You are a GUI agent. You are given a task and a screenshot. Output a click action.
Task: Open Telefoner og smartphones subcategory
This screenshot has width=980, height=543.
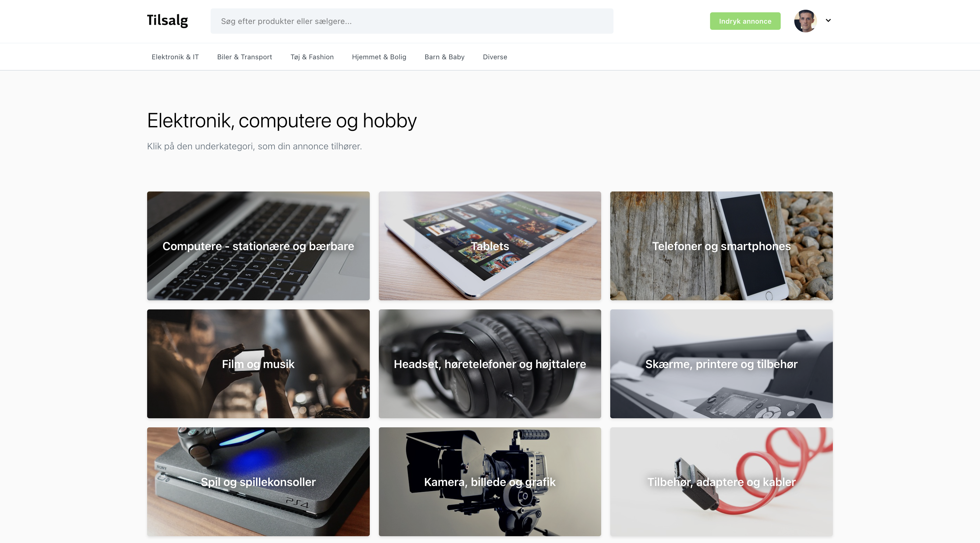point(721,246)
